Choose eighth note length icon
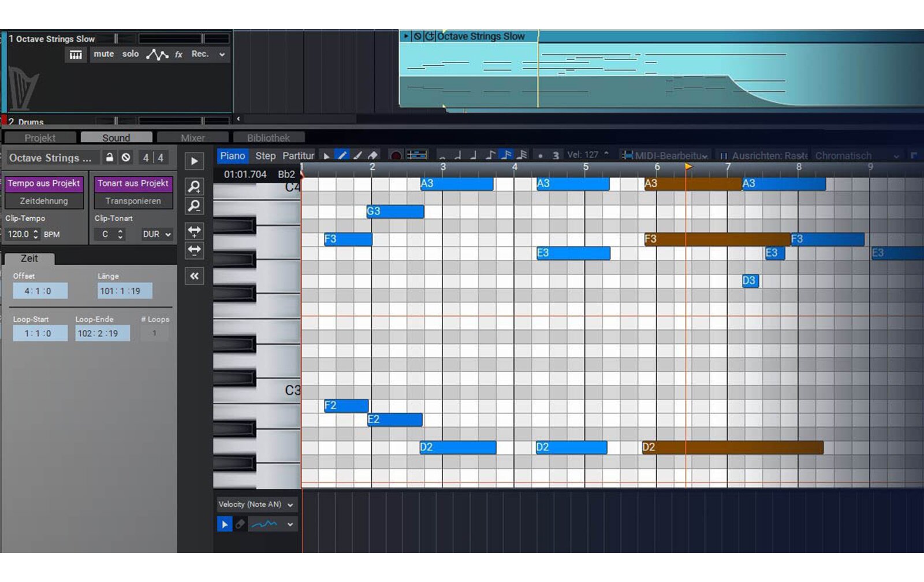The width and height of the screenshot is (924, 582). 490,155
